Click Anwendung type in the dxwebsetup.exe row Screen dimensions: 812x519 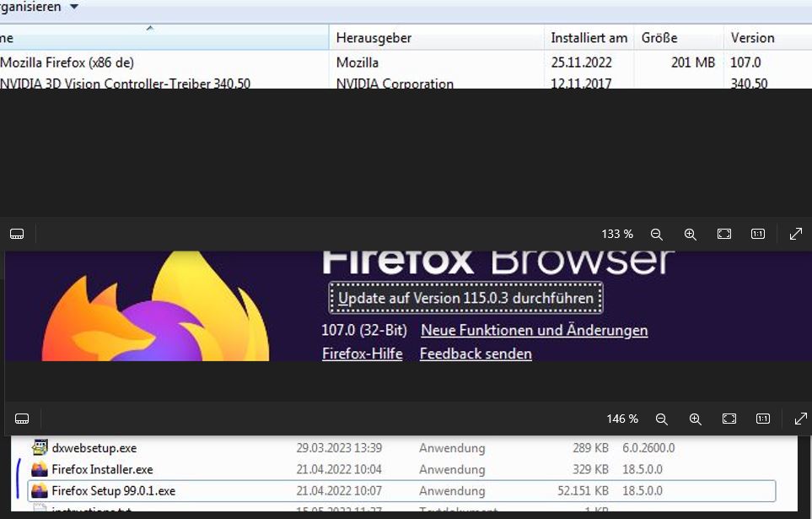(452, 448)
